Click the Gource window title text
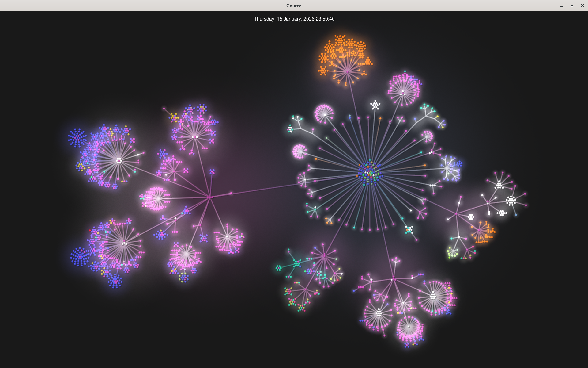 click(x=294, y=6)
